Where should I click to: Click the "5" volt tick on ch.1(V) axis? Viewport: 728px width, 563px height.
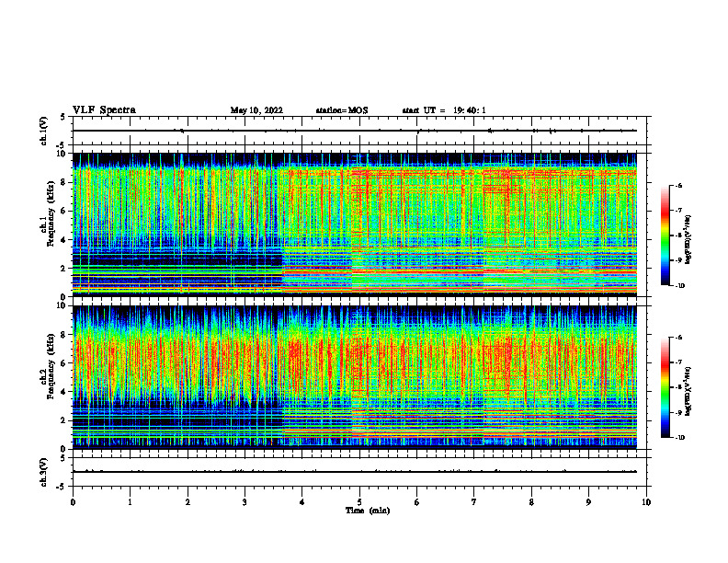click(63, 117)
